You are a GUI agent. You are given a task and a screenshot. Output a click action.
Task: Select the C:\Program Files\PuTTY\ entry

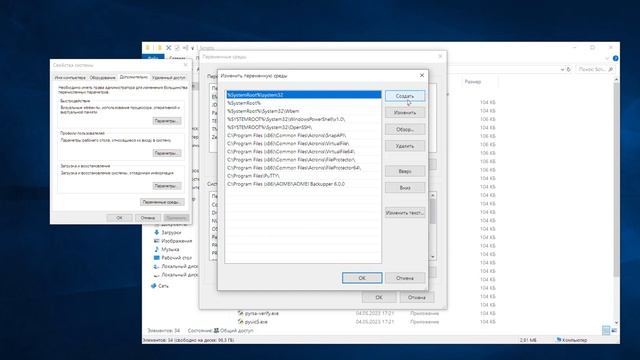click(304, 176)
